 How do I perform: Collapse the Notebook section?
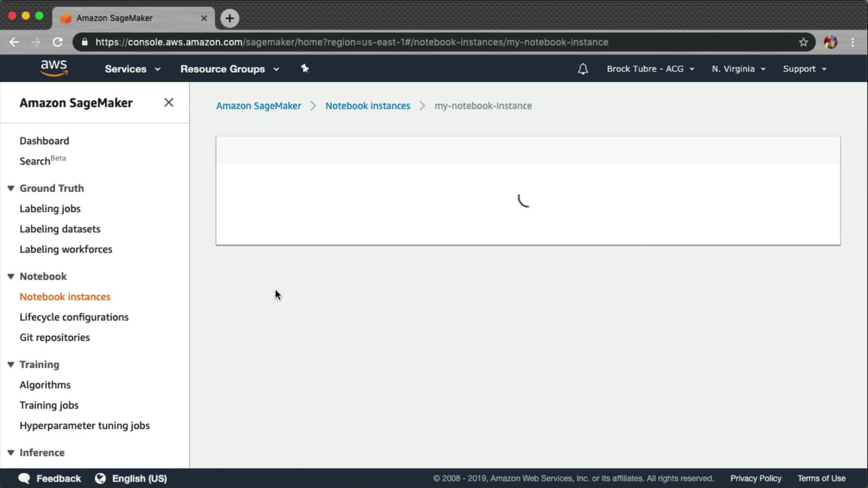pyautogui.click(x=11, y=277)
